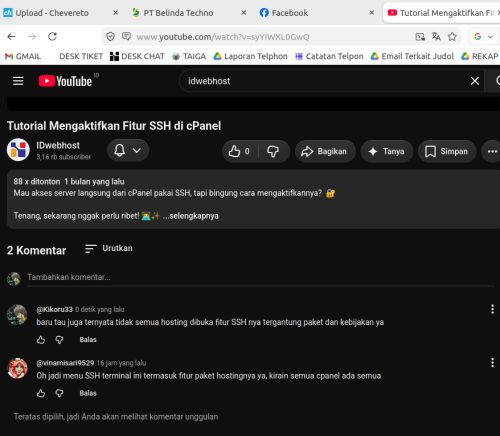Open the YouTube hamburger guide menu

(18, 81)
